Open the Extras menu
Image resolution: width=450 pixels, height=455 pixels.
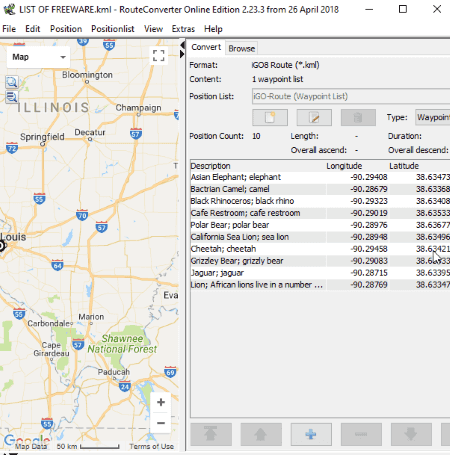point(183,29)
